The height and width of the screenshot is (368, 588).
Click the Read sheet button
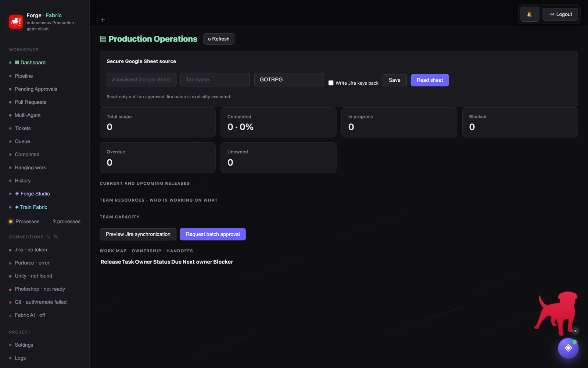[x=430, y=80]
